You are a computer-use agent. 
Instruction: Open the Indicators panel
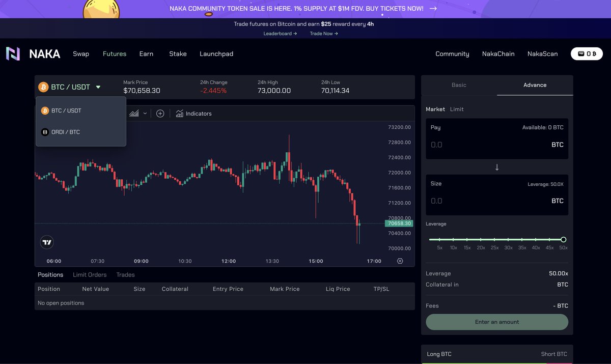tap(193, 114)
